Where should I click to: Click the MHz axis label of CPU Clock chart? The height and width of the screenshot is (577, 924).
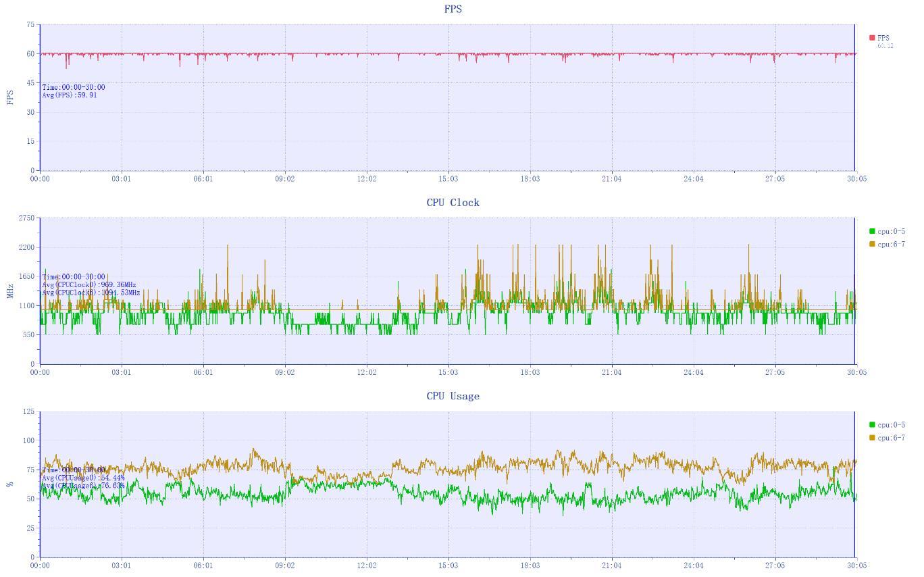tap(10, 291)
